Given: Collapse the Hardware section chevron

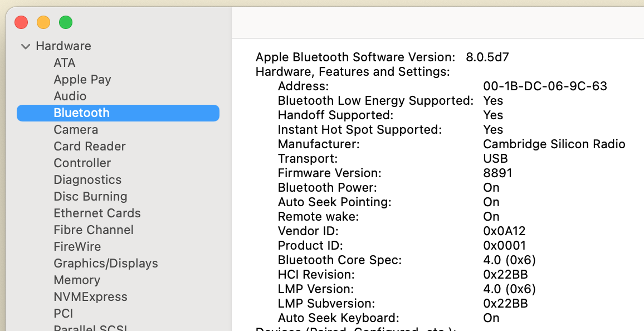Looking at the screenshot, I should [26, 46].
